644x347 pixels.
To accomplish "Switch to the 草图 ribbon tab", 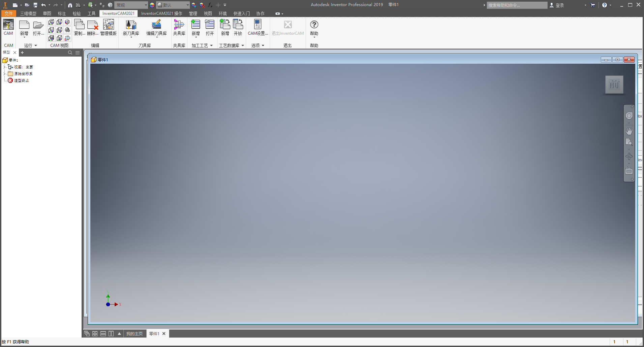I will (x=47, y=13).
